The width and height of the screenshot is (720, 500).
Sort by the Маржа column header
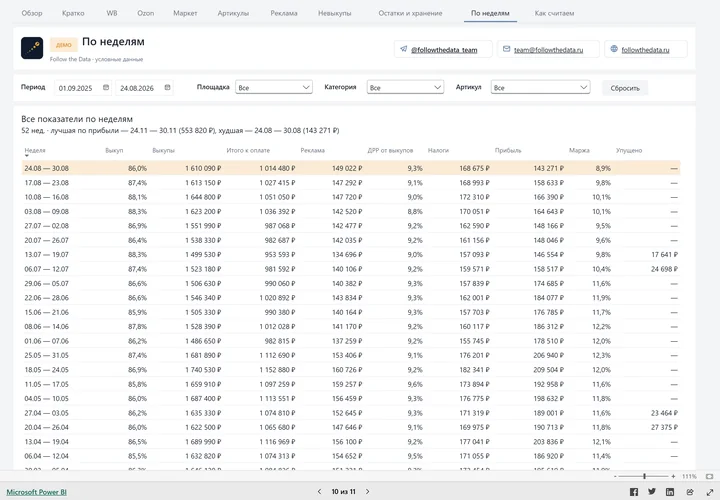click(579, 151)
